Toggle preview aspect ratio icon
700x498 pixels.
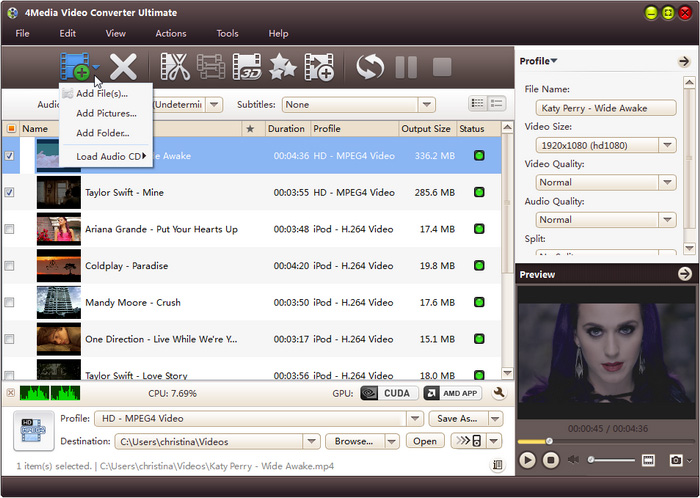tap(648, 460)
